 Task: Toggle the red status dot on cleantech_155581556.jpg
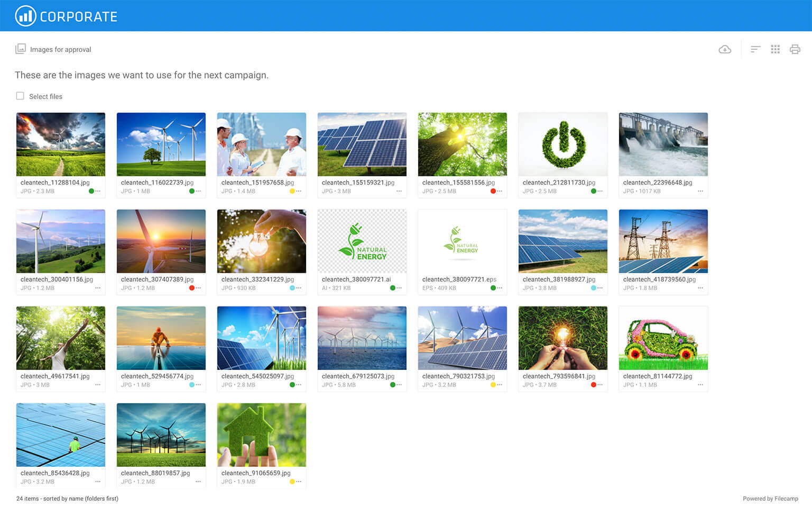493,191
